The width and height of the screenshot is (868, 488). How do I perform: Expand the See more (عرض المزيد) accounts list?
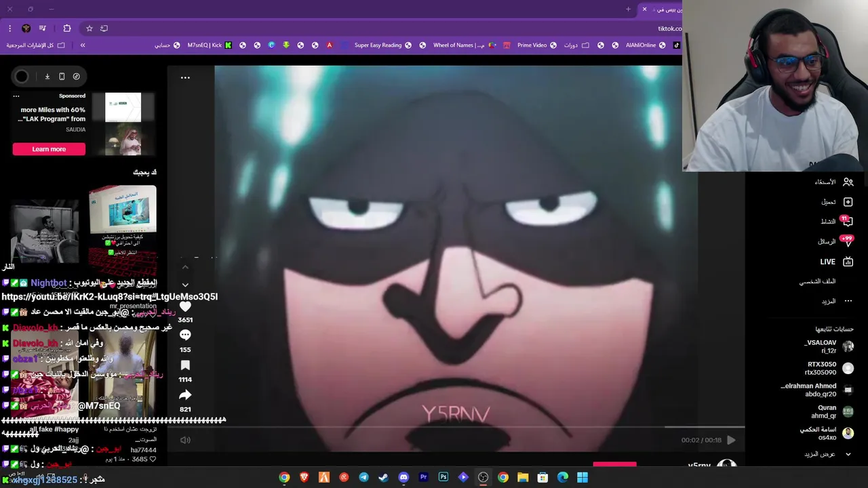(827, 454)
